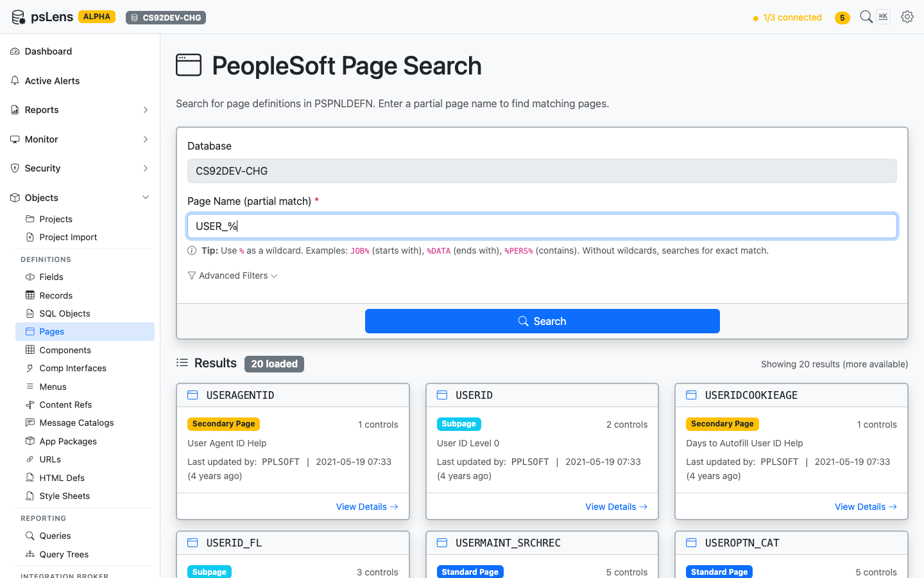Click the blue Search button
The width and height of the screenshot is (924, 578).
coord(542,321)
